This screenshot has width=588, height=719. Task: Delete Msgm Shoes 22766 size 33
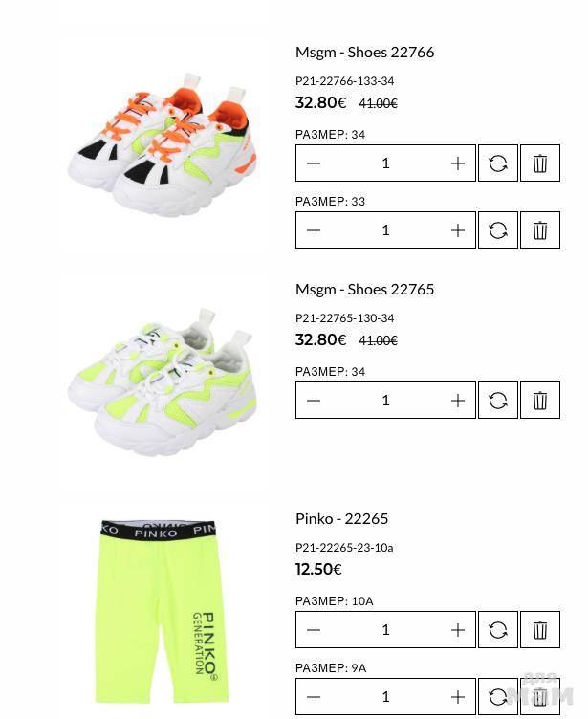click(x=540, y=230)
